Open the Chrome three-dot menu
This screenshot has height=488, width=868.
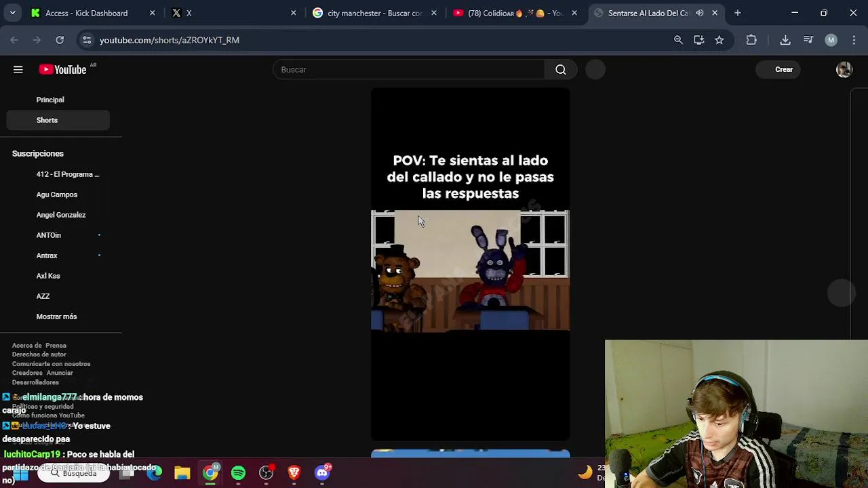(853, 40)
